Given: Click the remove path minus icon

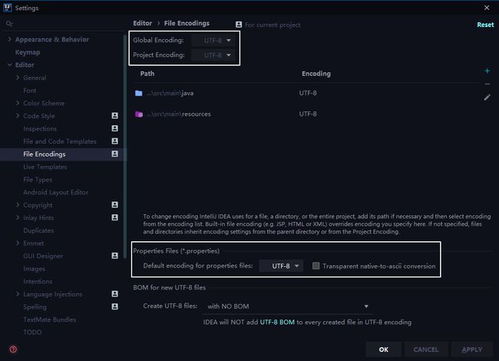Looking at the screenshot, I should [x=487, y=84].
